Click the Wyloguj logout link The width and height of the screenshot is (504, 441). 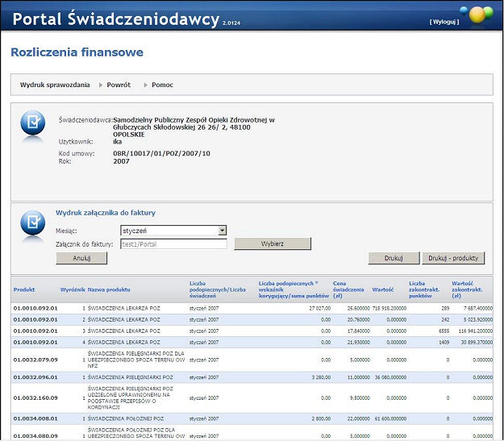pos(444,22)
